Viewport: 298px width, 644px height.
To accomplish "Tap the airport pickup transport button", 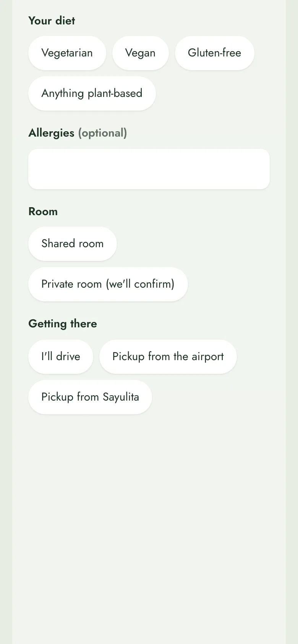I will click(168, 357).
